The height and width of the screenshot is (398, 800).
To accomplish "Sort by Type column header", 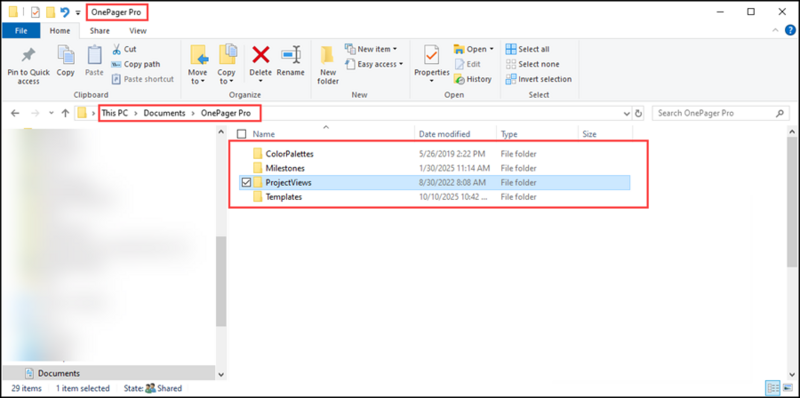I will tap(509, 134).
